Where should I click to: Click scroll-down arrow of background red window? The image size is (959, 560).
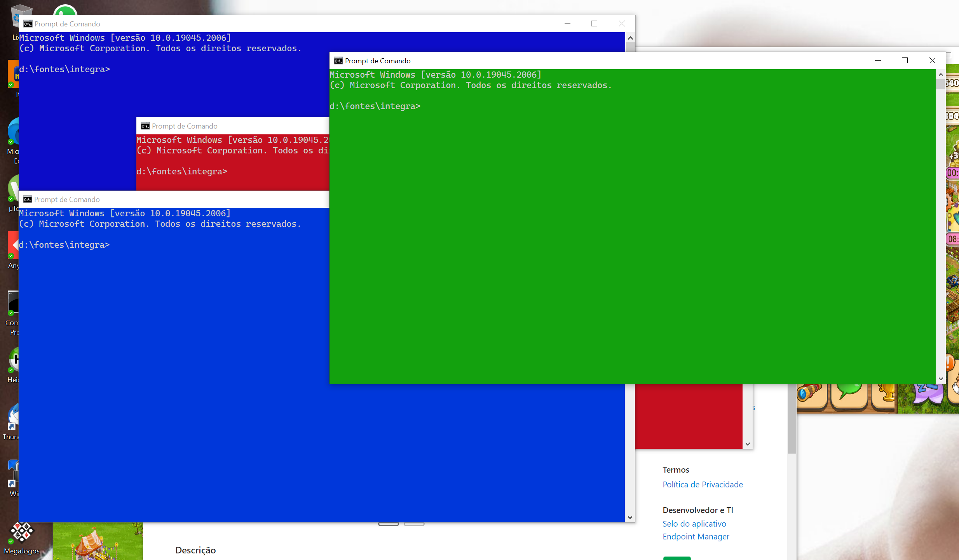[x=748, y=444]
